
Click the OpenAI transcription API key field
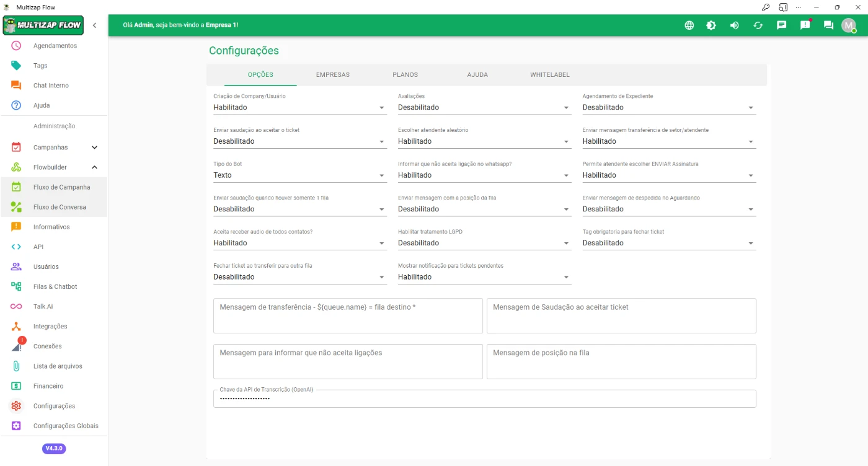pos(484,399)
